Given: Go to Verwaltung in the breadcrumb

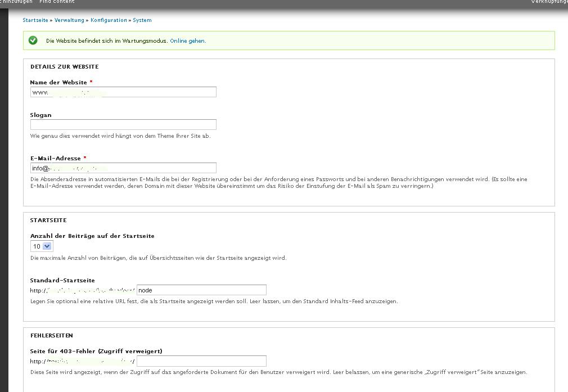Looking at the screenshot, I should point(70,20).
